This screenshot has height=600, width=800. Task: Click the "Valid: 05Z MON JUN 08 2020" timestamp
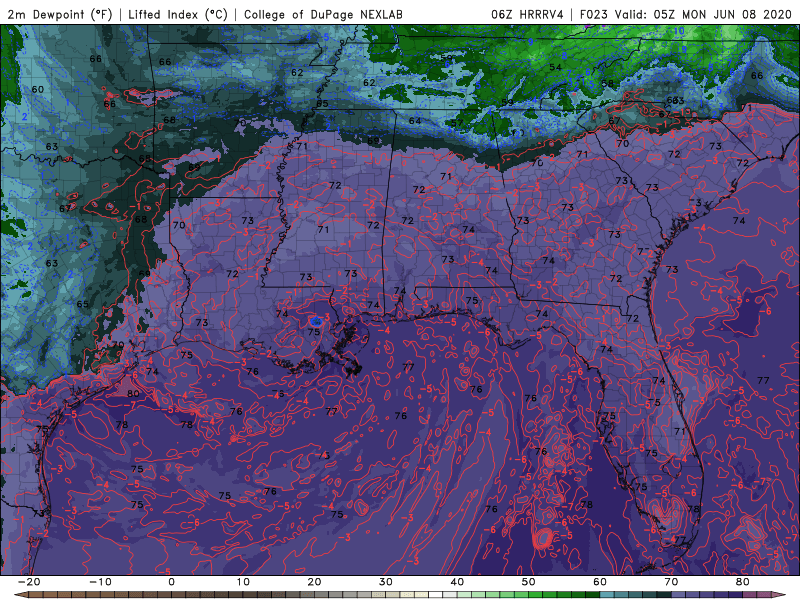[703, 14]
